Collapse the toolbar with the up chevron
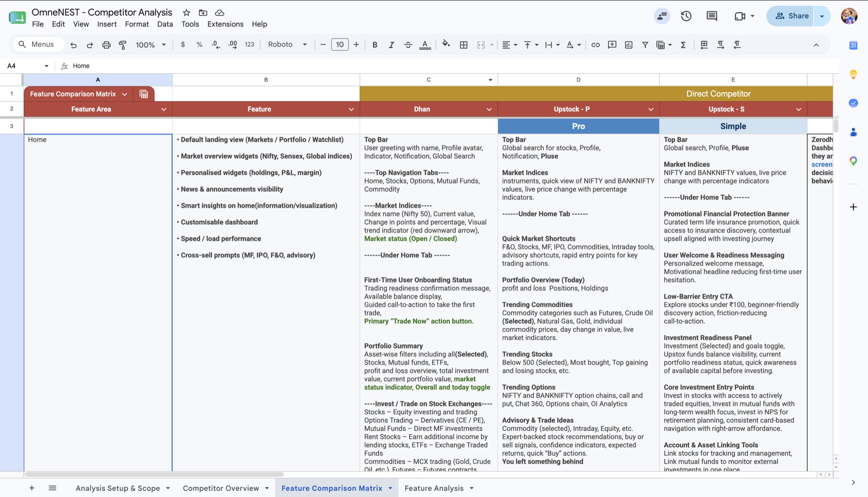The width and height of the screenshot is (868, 497). click(x=816, y=45)
